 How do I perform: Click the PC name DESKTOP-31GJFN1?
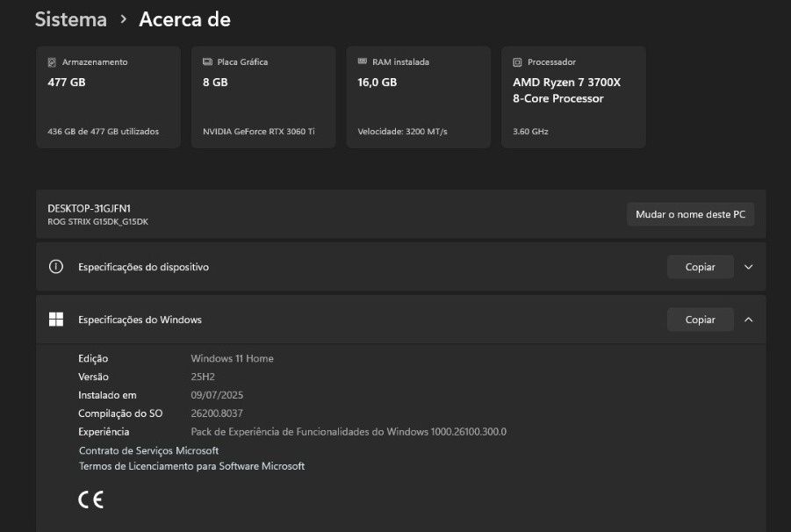point(89,208)
